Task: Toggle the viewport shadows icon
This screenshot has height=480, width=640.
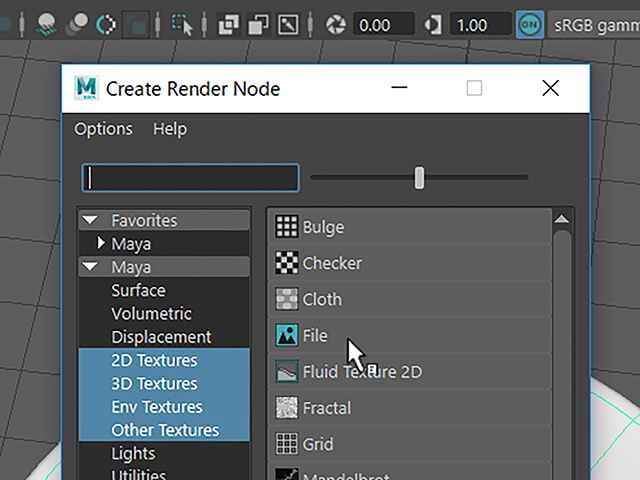Action: coord(46,24)
